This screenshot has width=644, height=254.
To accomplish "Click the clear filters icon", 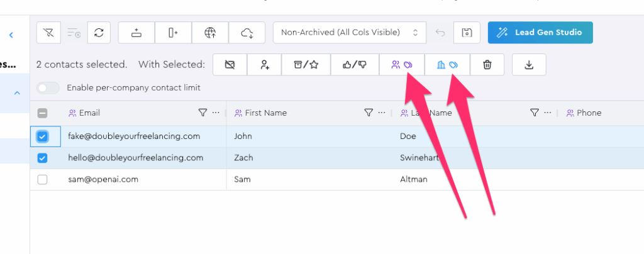I will [48, 33].
